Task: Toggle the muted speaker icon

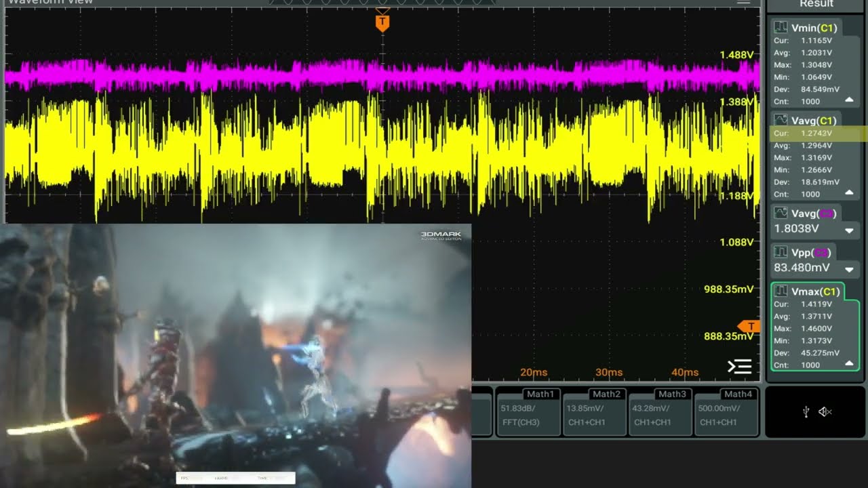Action: point(825,411)
